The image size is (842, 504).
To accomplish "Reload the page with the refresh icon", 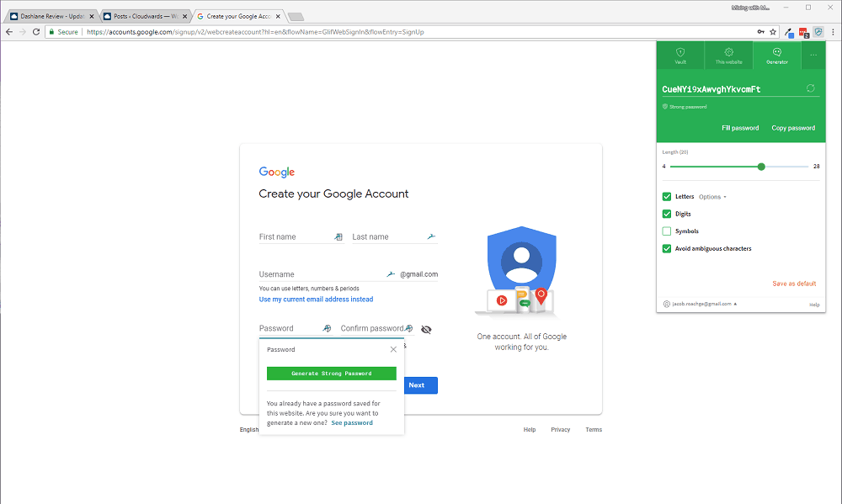I will click(35, 32).
